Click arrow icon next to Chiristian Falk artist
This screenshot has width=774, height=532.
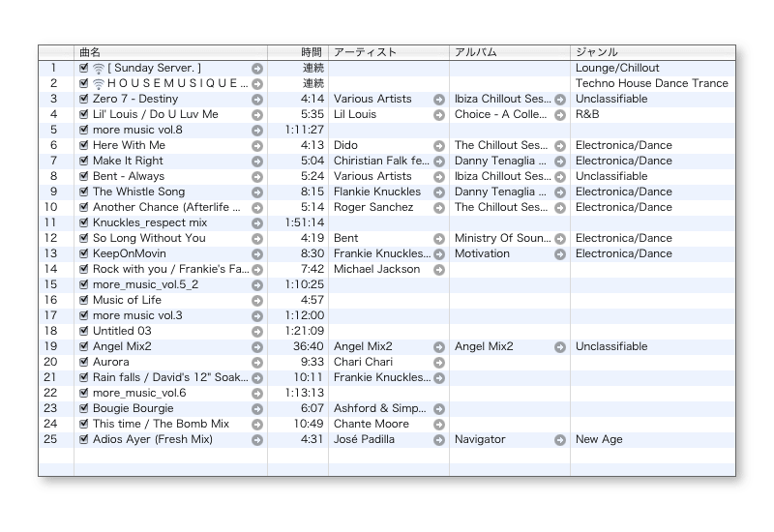tap(439, 162)
